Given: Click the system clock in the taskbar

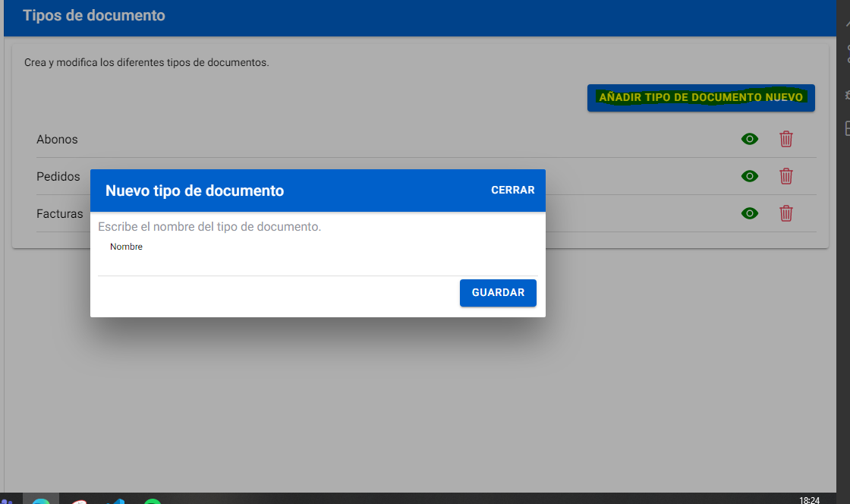Looking at the screenshot, I should [x=809, y=500].
